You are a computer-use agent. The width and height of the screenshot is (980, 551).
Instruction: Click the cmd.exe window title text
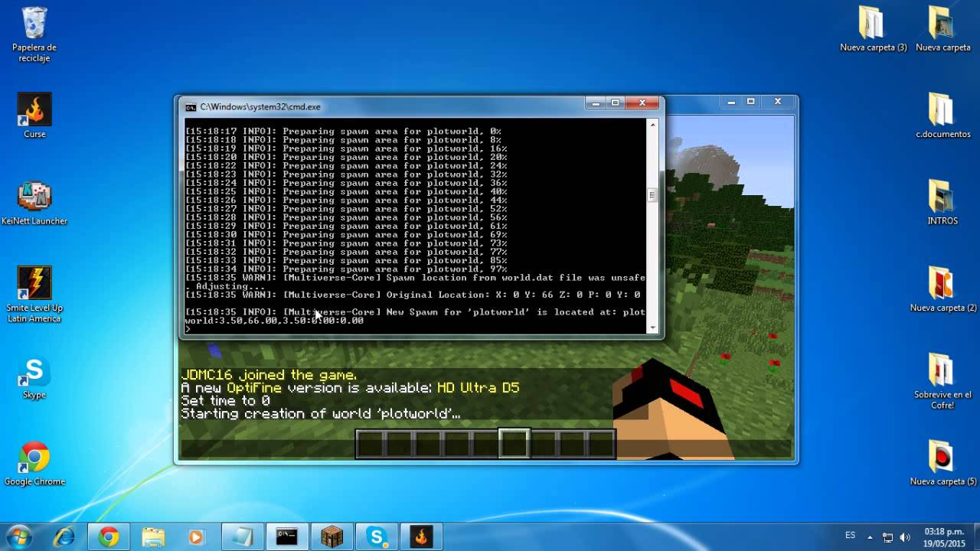(x=260, y=107)
